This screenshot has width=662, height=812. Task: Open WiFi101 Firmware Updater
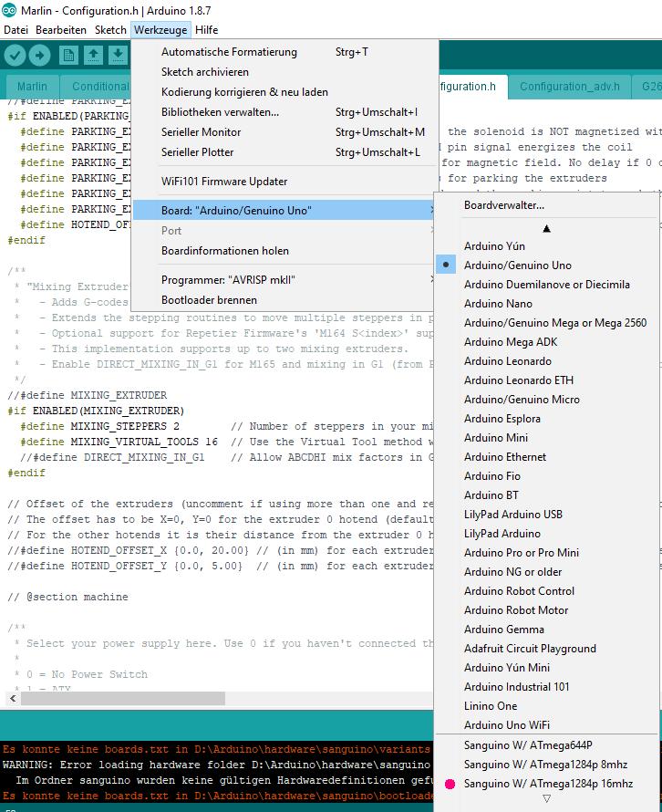[x=283, y=182]
